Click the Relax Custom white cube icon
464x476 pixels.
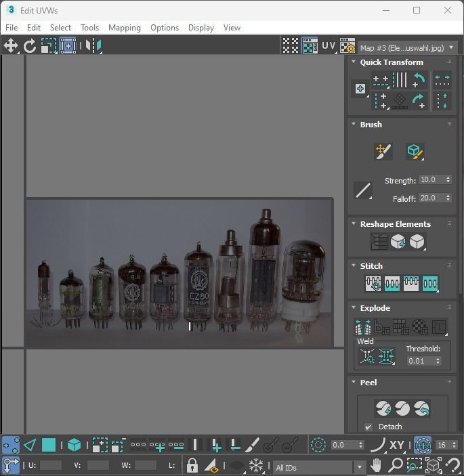coord(417,242)
